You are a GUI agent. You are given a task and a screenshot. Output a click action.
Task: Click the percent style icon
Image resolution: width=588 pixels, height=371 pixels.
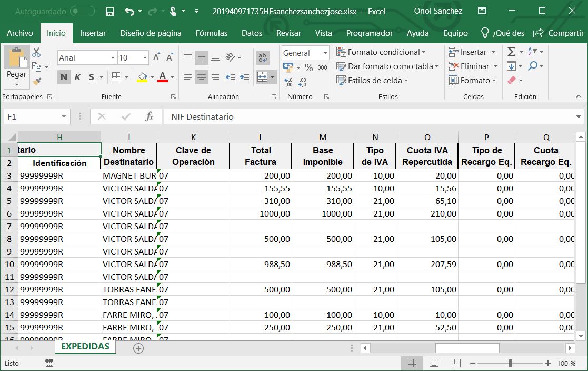tap(309, 67)
